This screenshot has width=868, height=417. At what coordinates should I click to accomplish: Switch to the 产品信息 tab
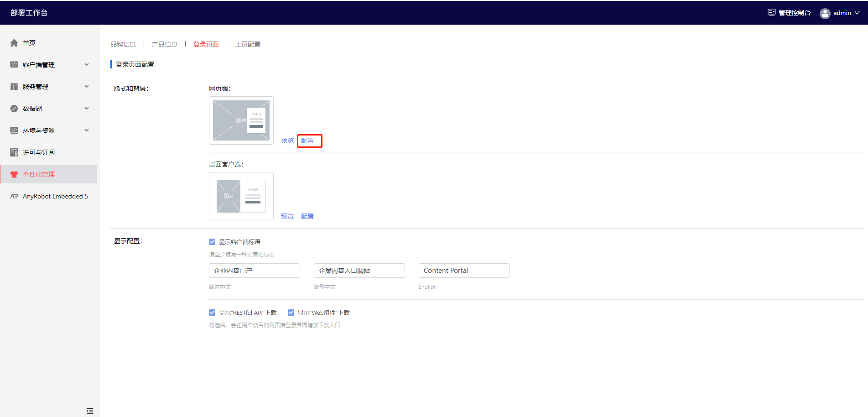(165, 44)
